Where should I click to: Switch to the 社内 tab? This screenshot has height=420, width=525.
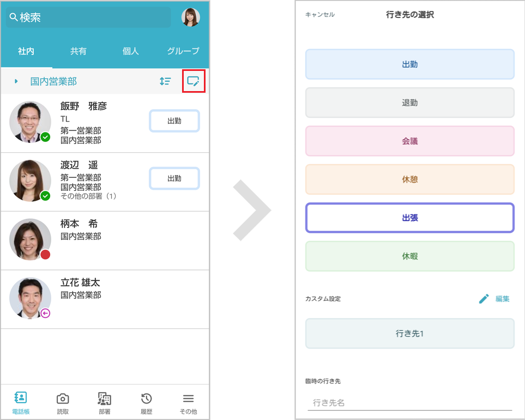pos(26,51)
